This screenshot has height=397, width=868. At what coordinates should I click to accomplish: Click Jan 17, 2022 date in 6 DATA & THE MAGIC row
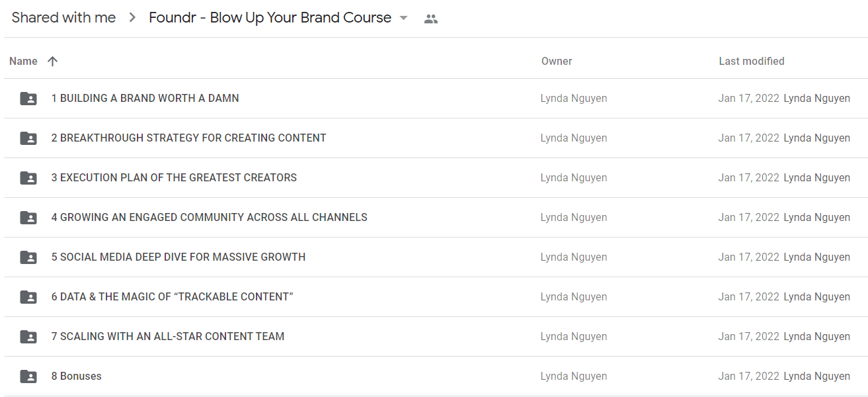[749, 296]
